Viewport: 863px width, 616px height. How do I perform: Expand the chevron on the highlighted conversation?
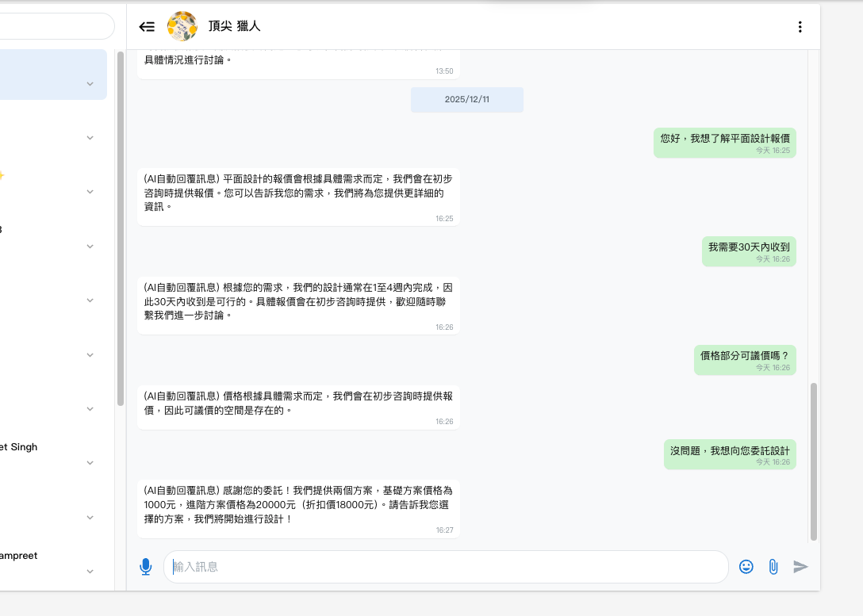90,84
